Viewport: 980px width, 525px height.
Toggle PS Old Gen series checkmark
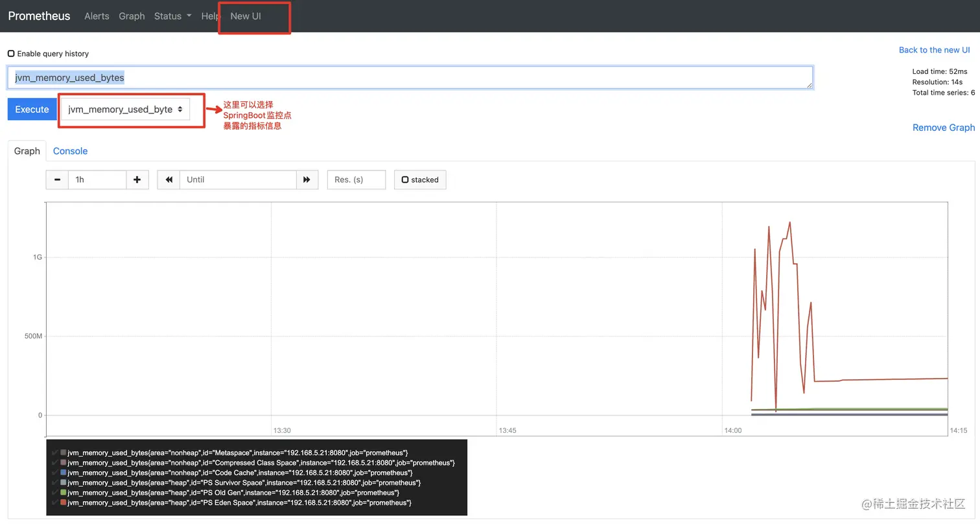click(x=55, y=493)
